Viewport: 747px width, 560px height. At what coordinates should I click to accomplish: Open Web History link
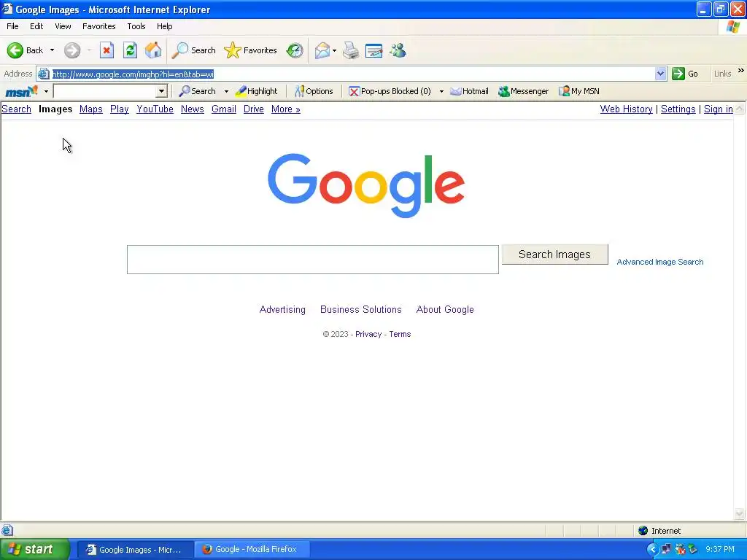click(x=626, y=109)
